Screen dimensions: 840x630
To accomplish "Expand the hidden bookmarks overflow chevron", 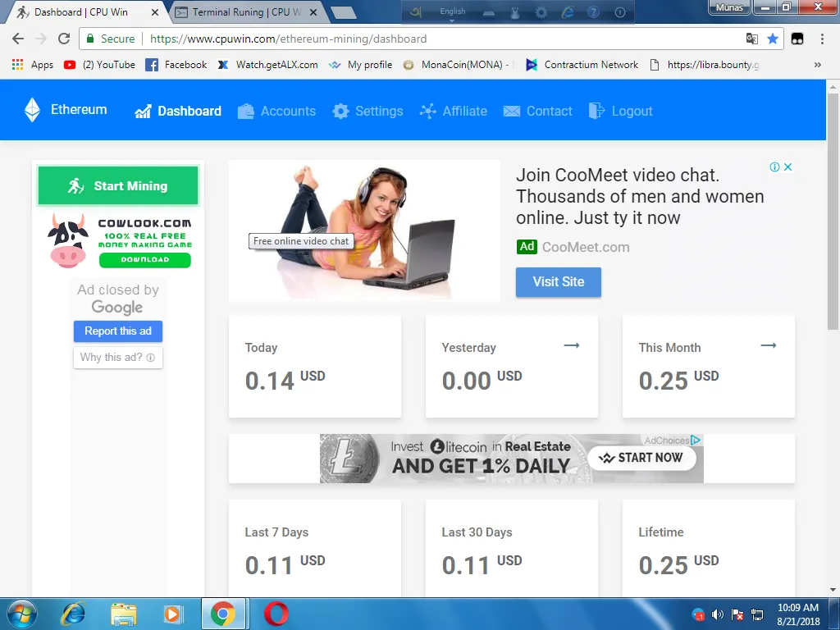I will pos(817,65).
